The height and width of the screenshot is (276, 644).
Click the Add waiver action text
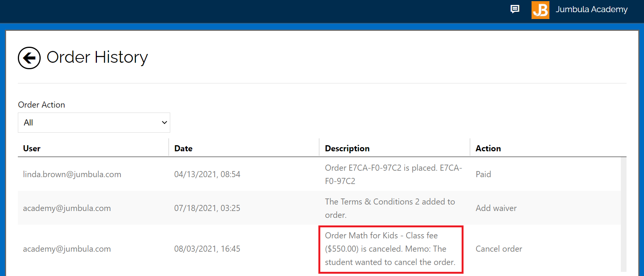(496, 208)
